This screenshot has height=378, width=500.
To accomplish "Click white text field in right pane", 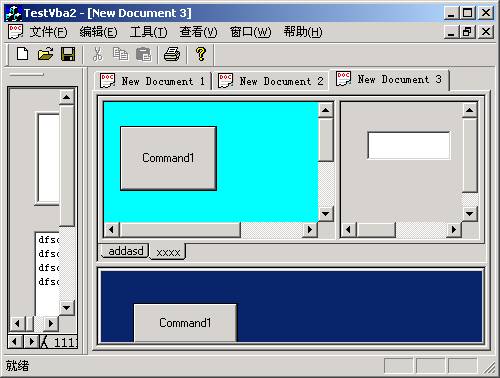I will coord(409,145).
